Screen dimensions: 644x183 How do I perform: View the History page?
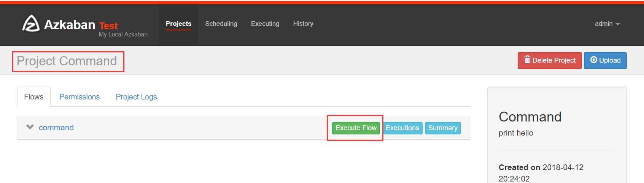303,24
